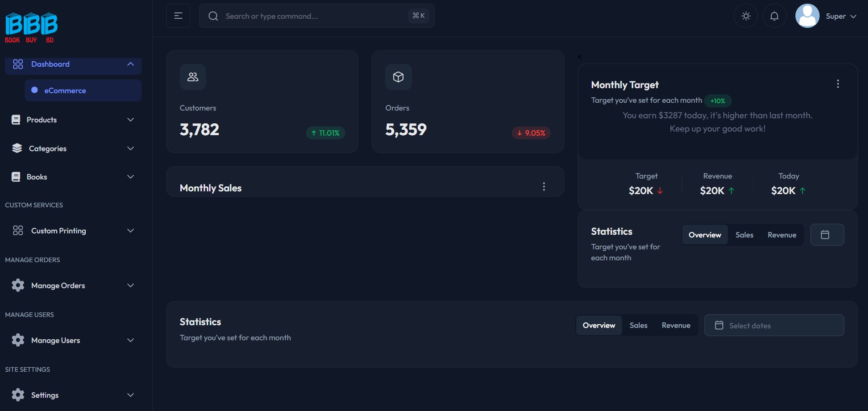Select Overview tab in bottom Statistics
The image size is (868, 411).
[599, 326]
